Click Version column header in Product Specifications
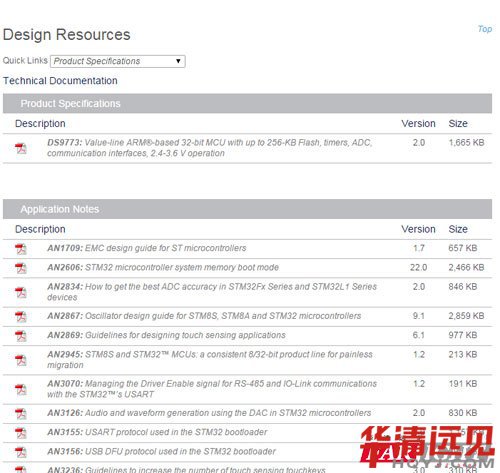 point(418,124)
